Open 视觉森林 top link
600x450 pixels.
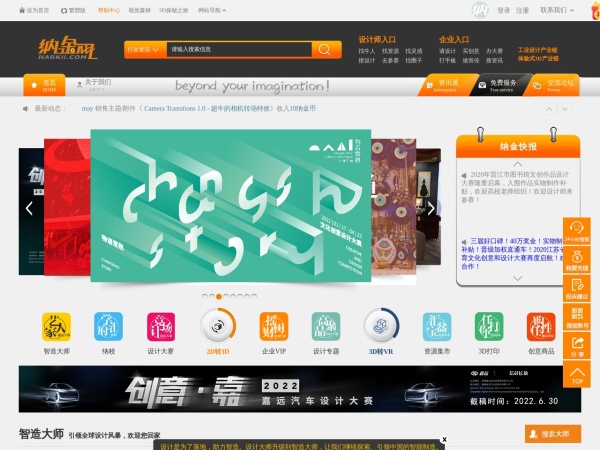(x=139, y=10)
